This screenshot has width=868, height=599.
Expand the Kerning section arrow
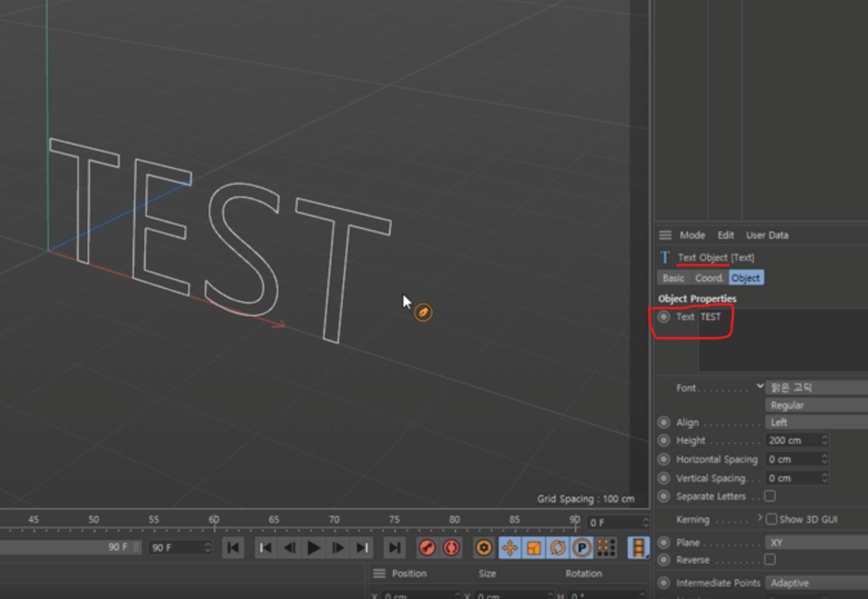pyautogui.click(x=760, y=518)
